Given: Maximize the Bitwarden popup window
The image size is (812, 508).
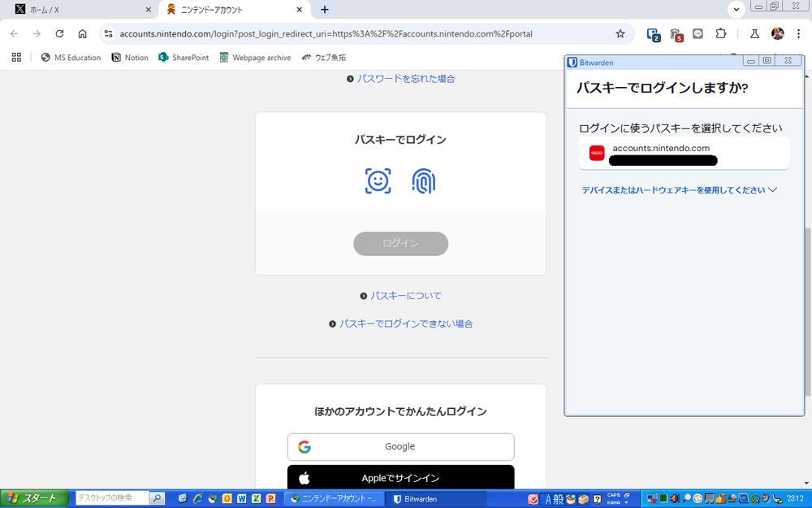Looking at the screenshot, I should click(767, 61).
